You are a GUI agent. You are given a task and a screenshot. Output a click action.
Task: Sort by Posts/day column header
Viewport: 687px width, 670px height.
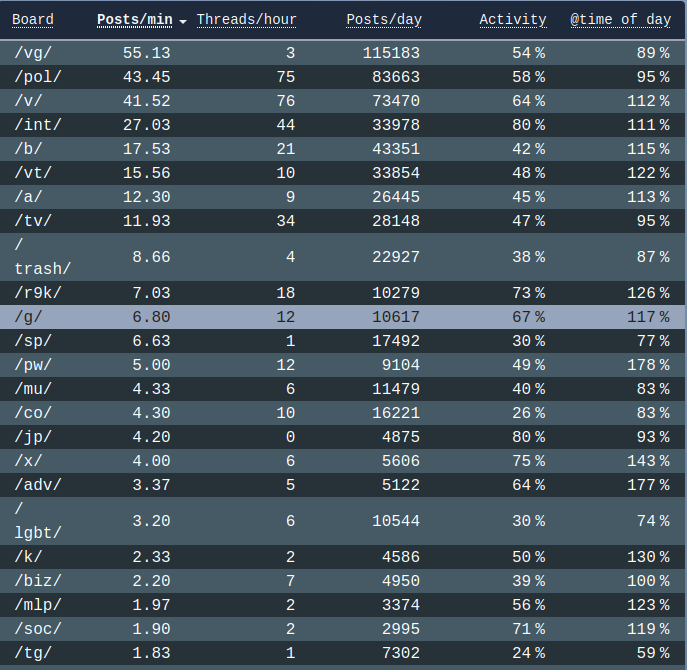pos(384,19)
